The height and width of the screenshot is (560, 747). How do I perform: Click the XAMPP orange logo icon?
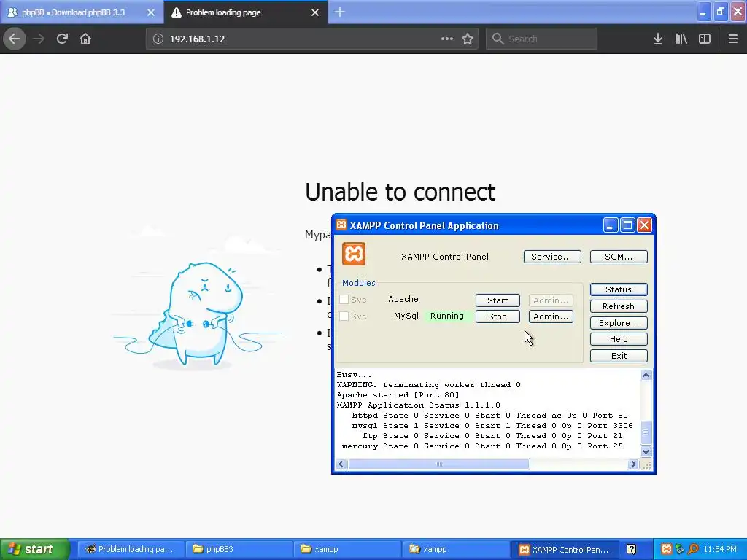(354, 254)
